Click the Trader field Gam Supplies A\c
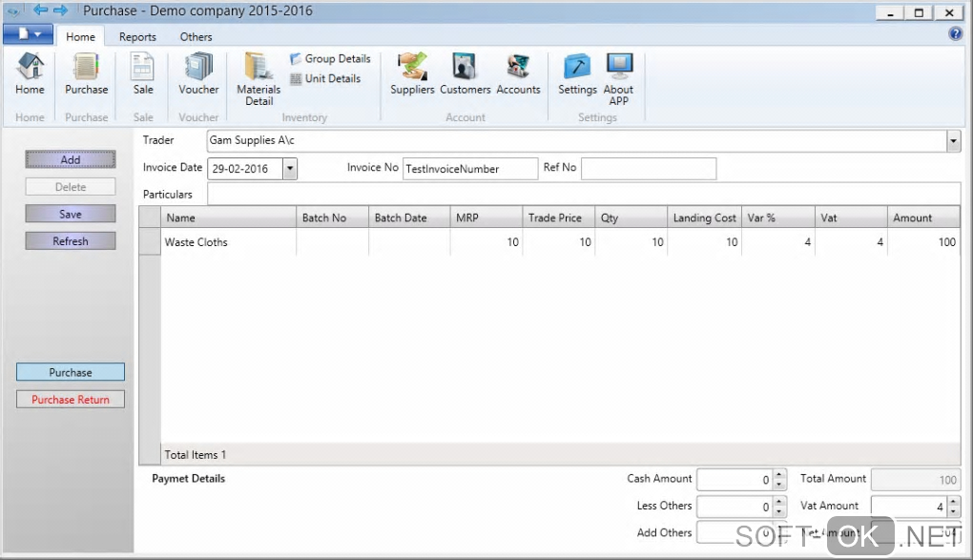 [577, 141]
